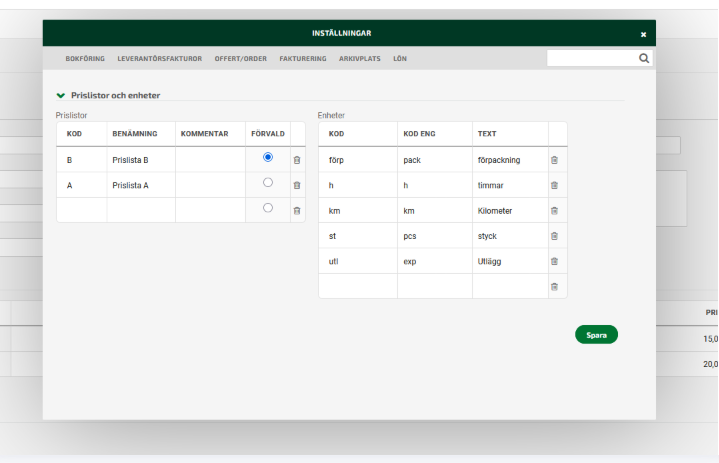Screen dimensions: 719x463
Task: Open the Bokföring tab
Action: tap(85, 59)
